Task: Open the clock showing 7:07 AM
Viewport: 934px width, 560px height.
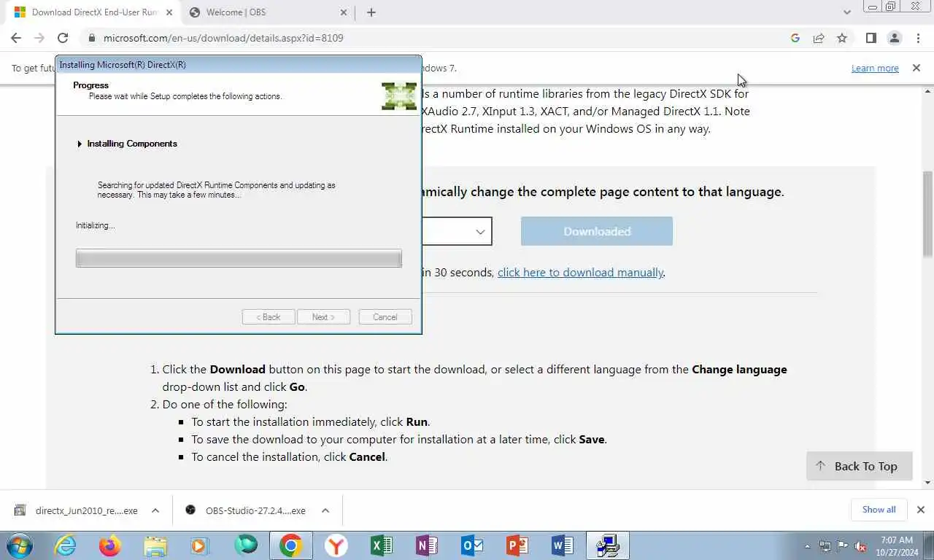Action: 898,545
